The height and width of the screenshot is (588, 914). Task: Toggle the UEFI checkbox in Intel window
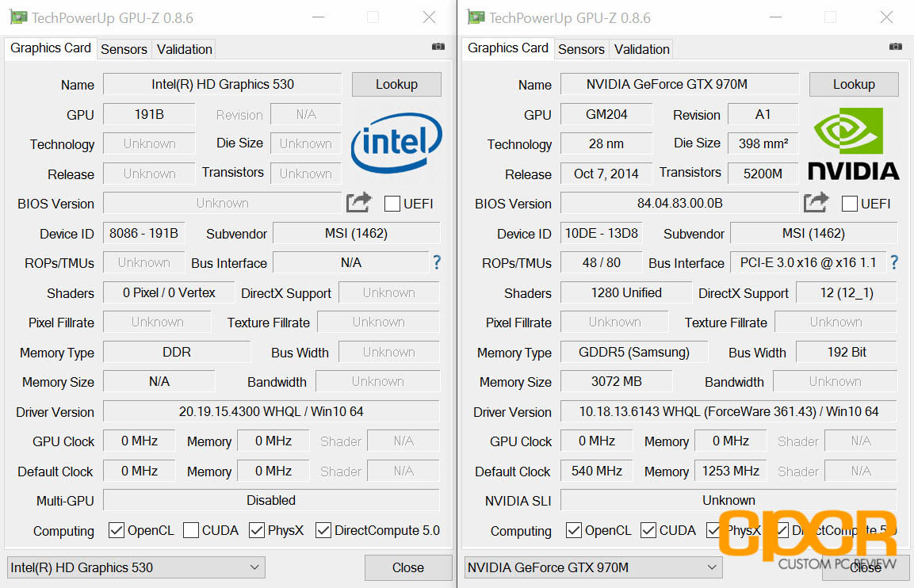click(x=392, y=204)
